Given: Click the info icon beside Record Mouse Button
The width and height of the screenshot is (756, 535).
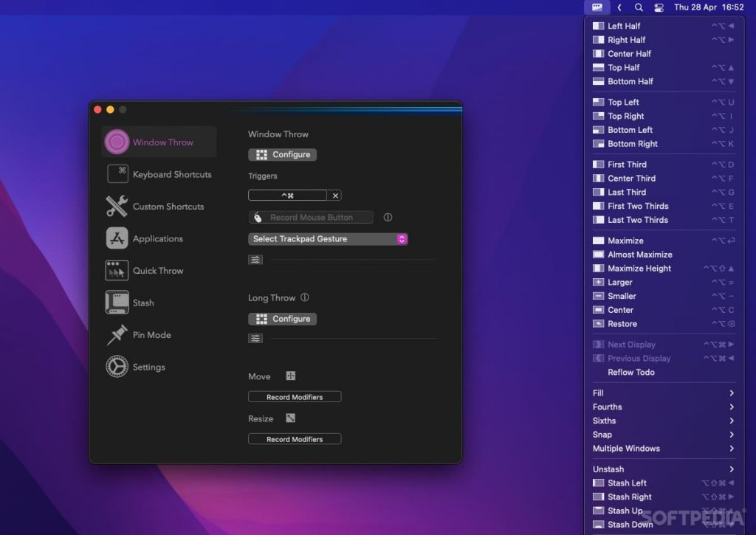Looking at the screenshot, I should (388, 217).
